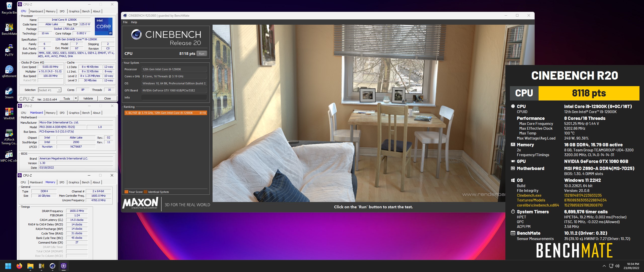This screenshot has width=644, height=272.
Task: Click the Validate button in CPU-Z
Action: pyautogui.click(x=88, y=98)
